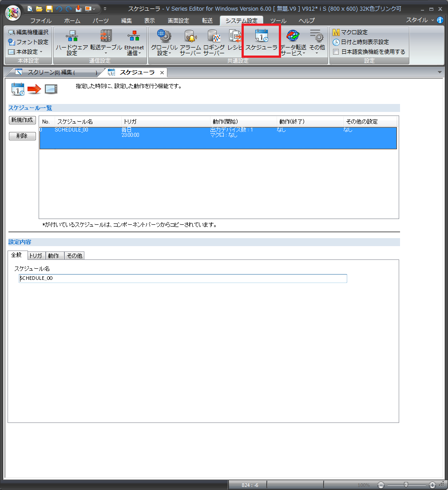Expand the グローバル設定 dropdown
Image resolution: width=448 pixels, height=490 pixels.
point(164,43)
